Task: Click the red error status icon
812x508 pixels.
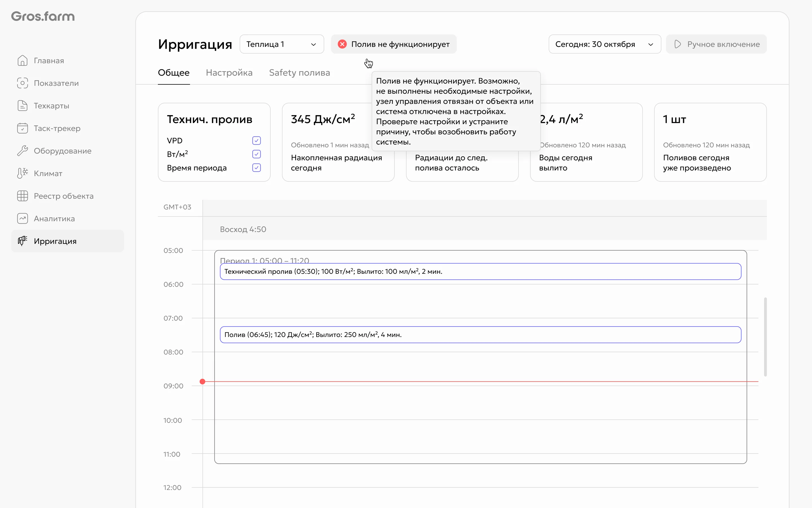Action: (x=342, y=44)
